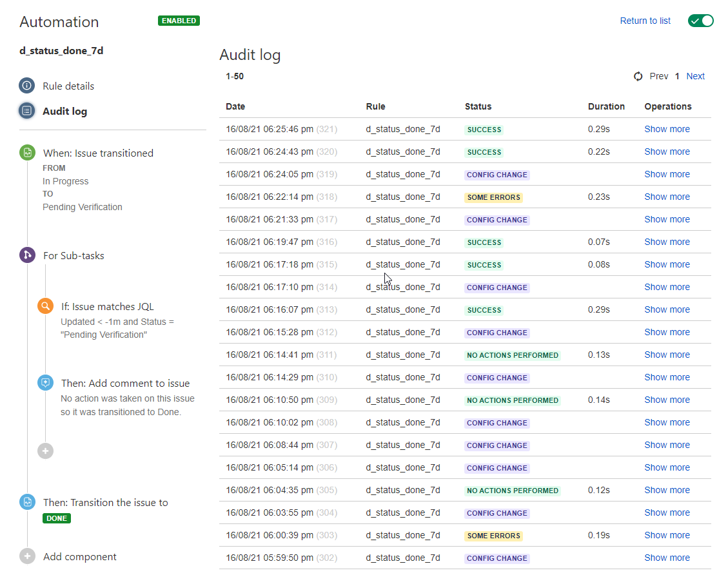728x575 pixels.
Task: Click the Prev pagination link
Action: tap(659, 76)
